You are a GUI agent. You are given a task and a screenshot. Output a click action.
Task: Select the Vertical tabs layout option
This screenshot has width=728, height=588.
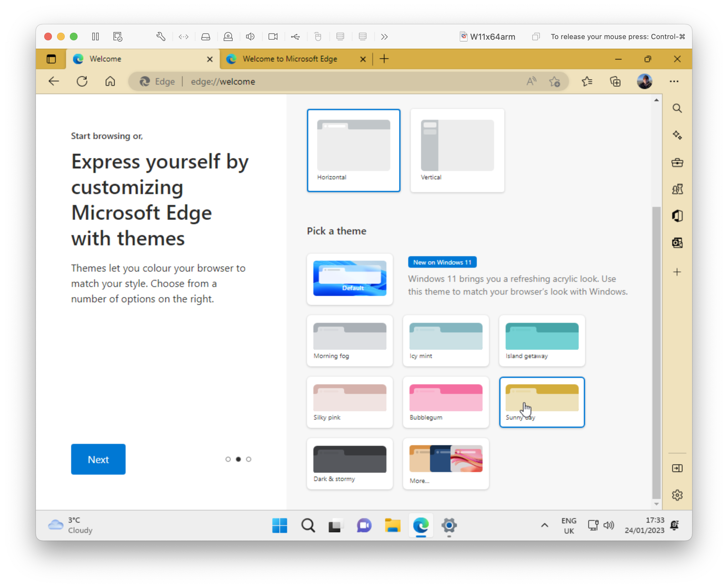click(457, 150)
